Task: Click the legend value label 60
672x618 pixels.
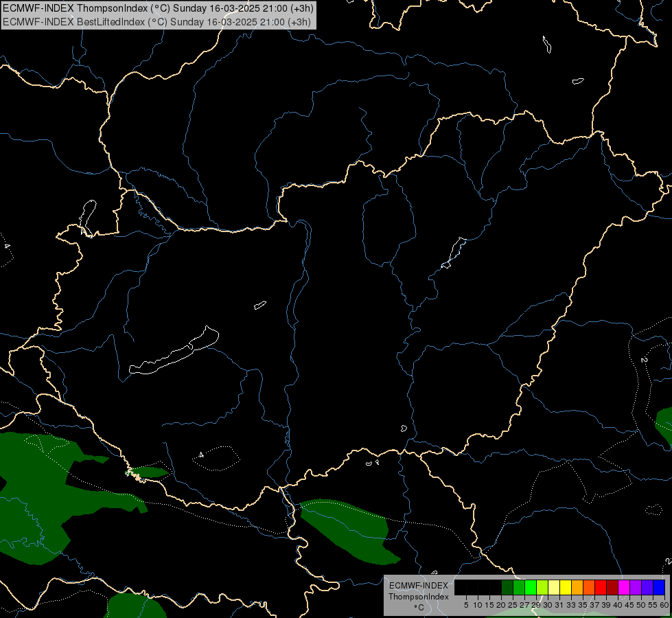Action: tap(664, 605)
